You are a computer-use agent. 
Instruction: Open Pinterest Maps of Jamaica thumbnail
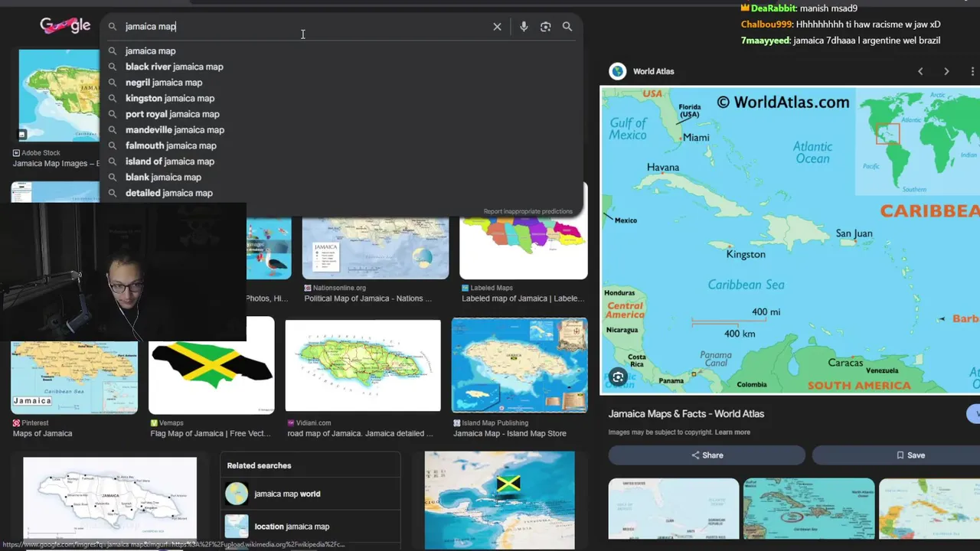74,377
